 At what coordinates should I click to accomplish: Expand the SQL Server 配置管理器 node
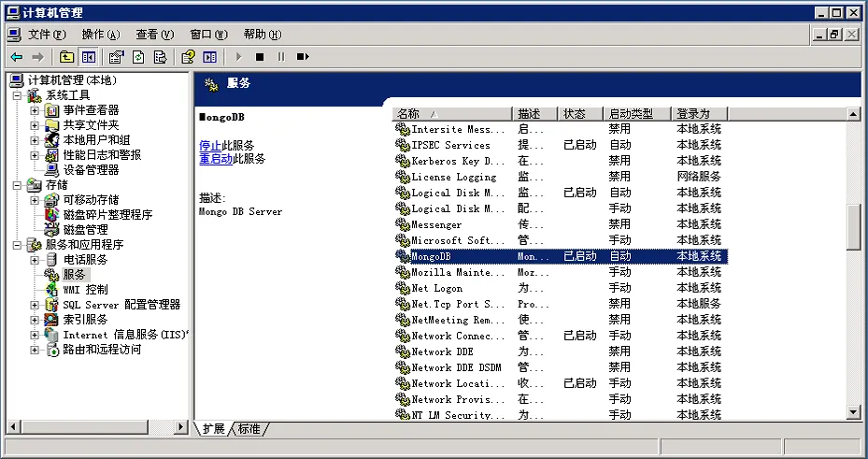[x=35, y=305]
